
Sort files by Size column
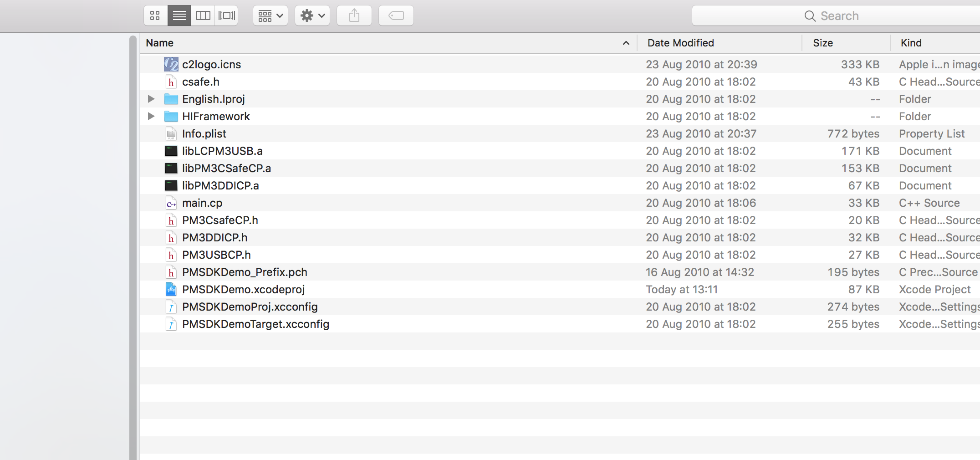(x=822, y=42)
